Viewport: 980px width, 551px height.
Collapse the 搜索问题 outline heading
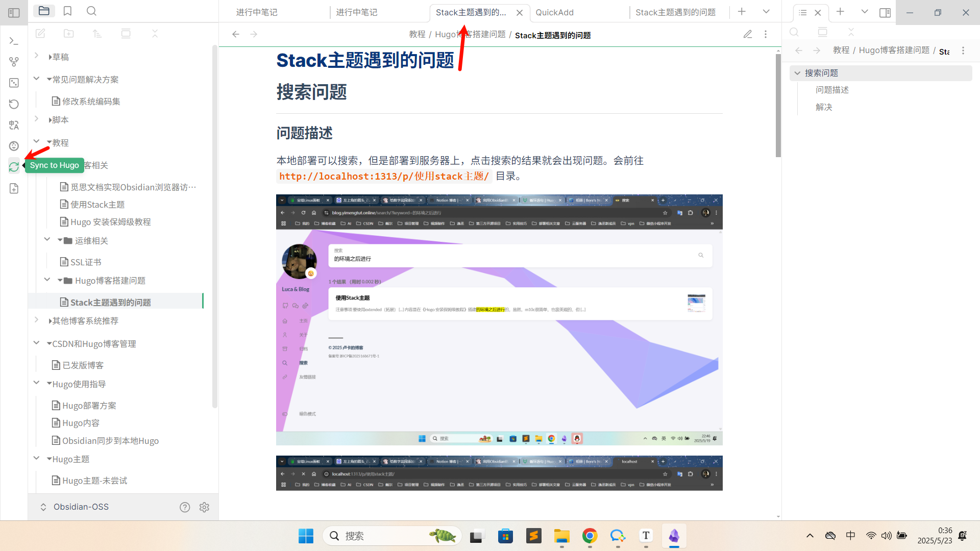tap(797, 73)
